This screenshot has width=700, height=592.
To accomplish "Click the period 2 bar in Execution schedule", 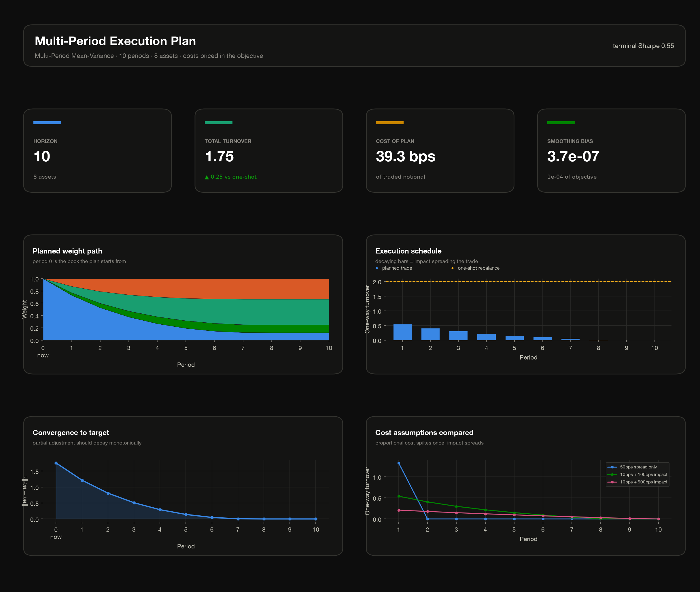I will click(430, 334).
